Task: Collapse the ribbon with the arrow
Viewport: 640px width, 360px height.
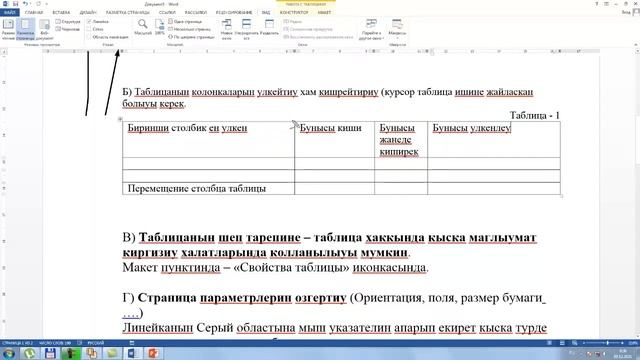Action: (x=636, y=44)
